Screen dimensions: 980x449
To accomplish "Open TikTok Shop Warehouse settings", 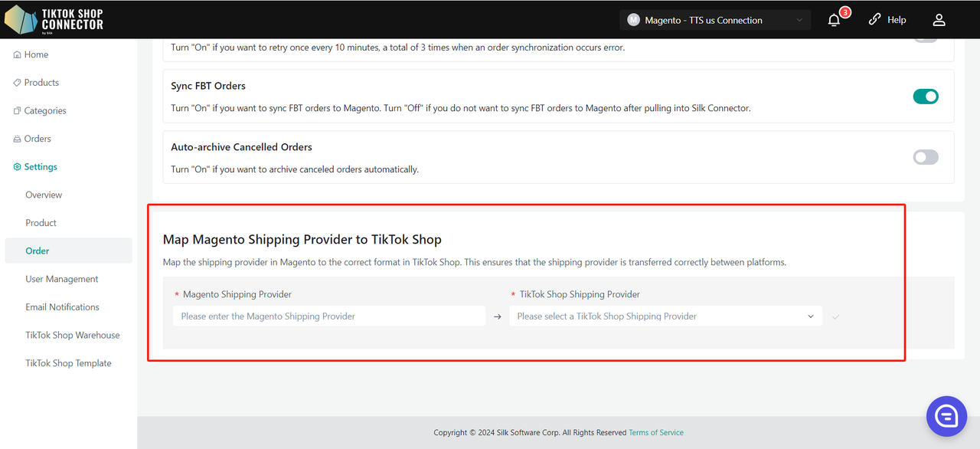I will [73, 335].
